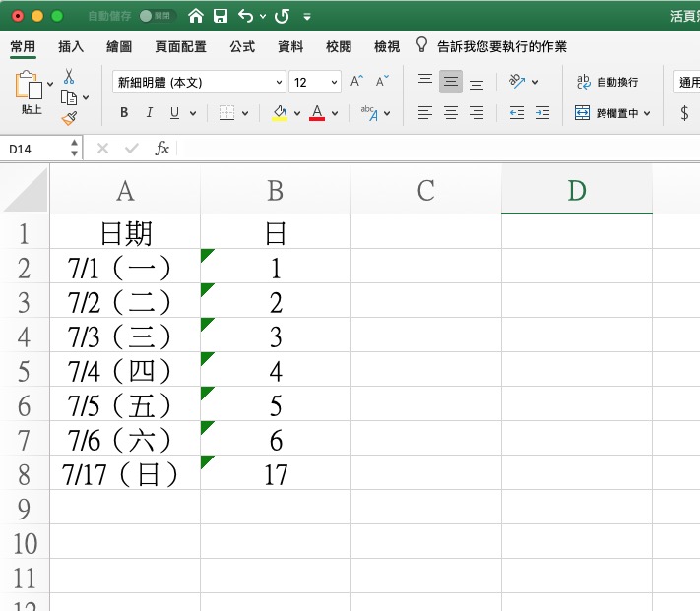Click the Select All corner triangle
This screenshot has height=611, width=700.
click(x=26, y=189)
